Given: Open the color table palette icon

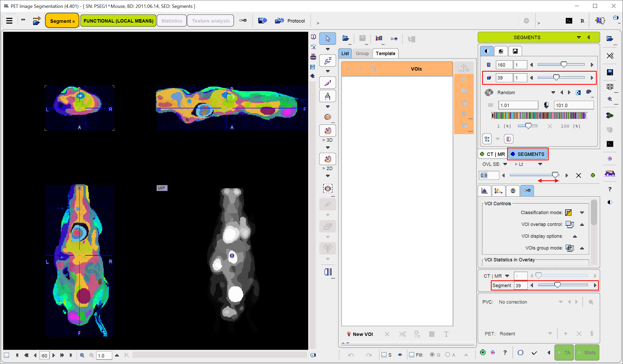Looking at the screenshot, I should click(489, 92).
